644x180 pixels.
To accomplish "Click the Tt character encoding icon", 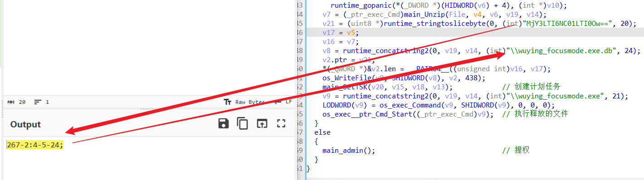I will pos(228,102).
